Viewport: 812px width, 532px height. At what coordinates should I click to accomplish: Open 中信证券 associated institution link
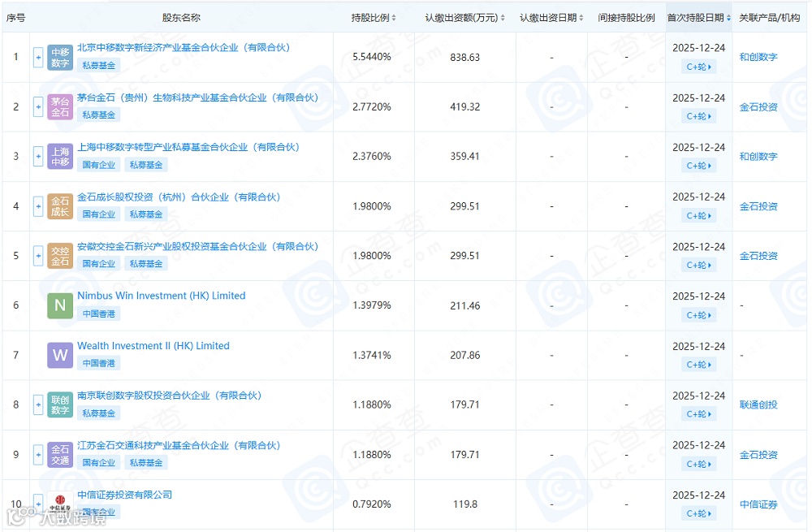[758, 504]
